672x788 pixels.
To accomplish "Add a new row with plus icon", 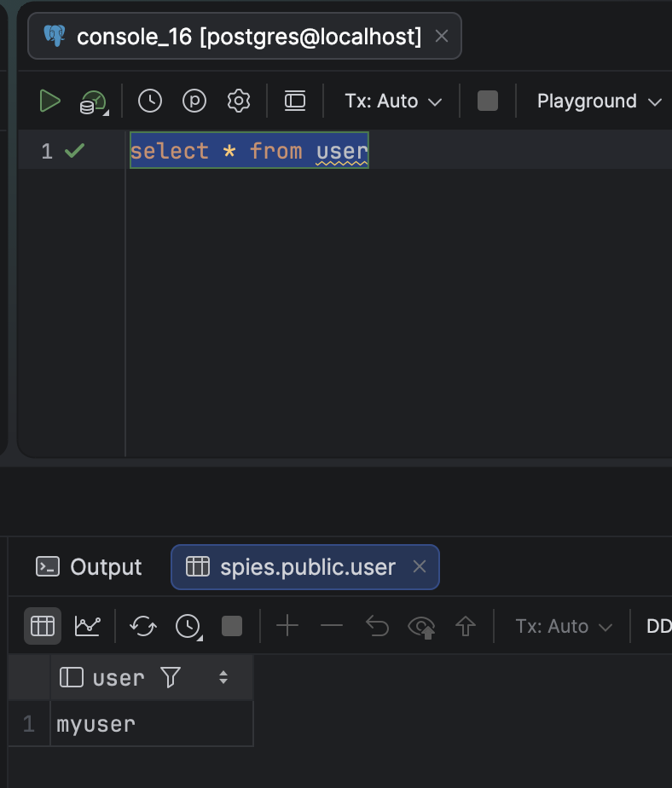I will pyautogui.click(x=287, y=626).
